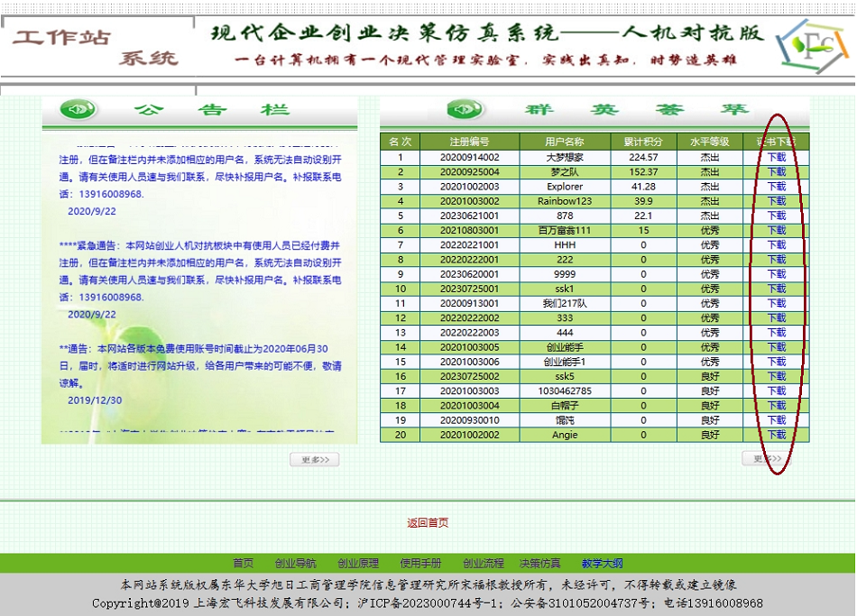857x616 pixels.
Task: Click the 累计积分 column header
Action: (643, 142)
